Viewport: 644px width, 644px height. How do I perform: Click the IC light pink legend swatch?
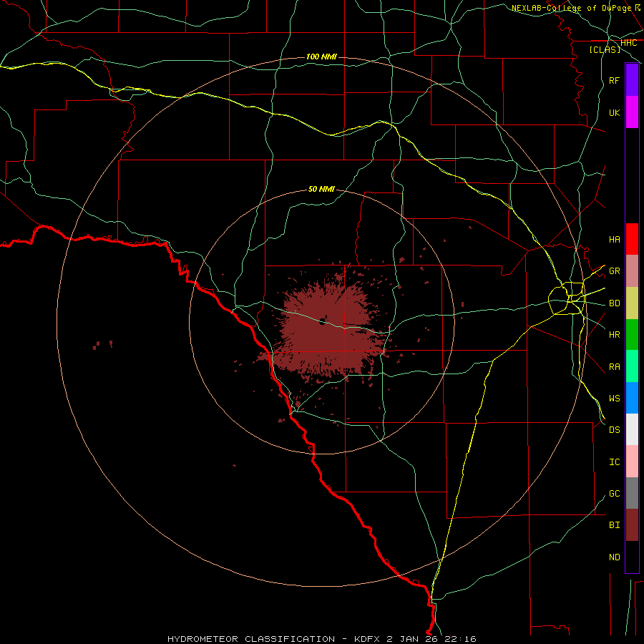coord(632,462)
